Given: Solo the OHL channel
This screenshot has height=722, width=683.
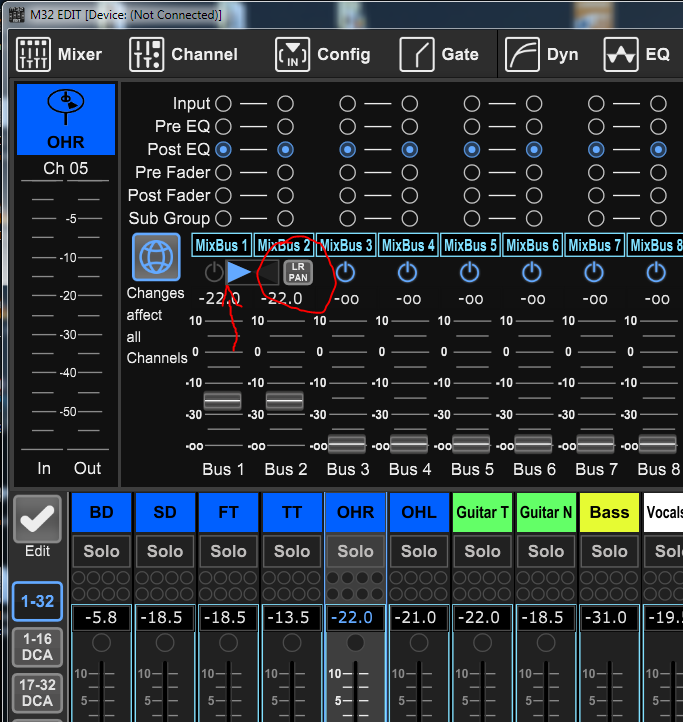Looking at the screenshot, I should pyautogui.click(x=419, y=551).
